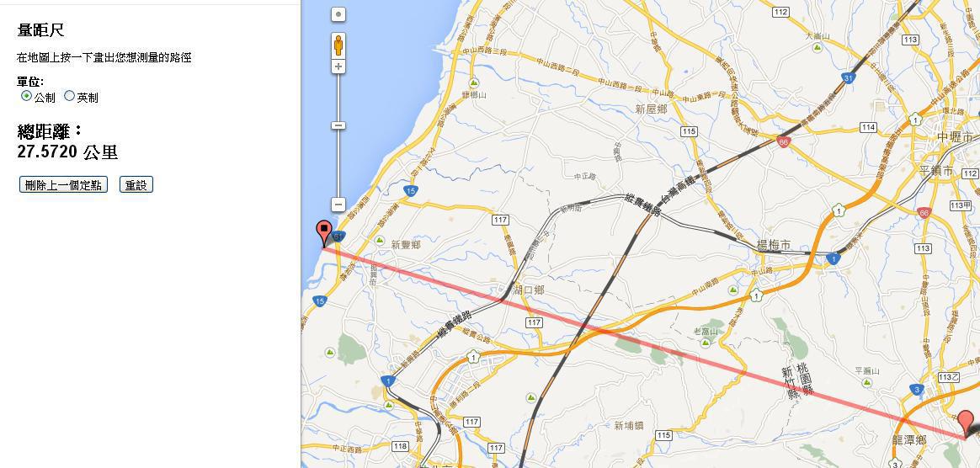Click the 湖口鄉 town label
Image resolution: width=980 pixels, height=468 pixels.
pyautogui.click(x=528, y=290)
